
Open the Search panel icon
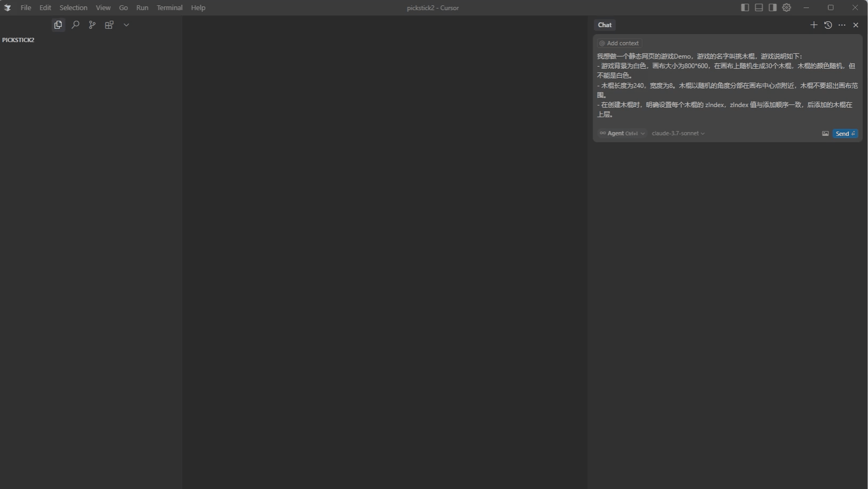76,25
